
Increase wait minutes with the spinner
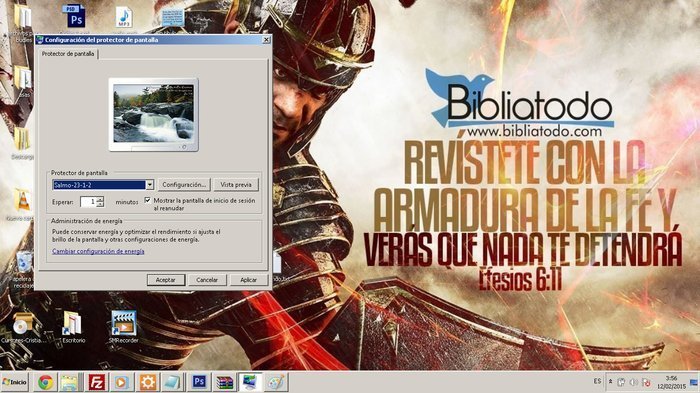pyautogui.click(x=100, y=199)
